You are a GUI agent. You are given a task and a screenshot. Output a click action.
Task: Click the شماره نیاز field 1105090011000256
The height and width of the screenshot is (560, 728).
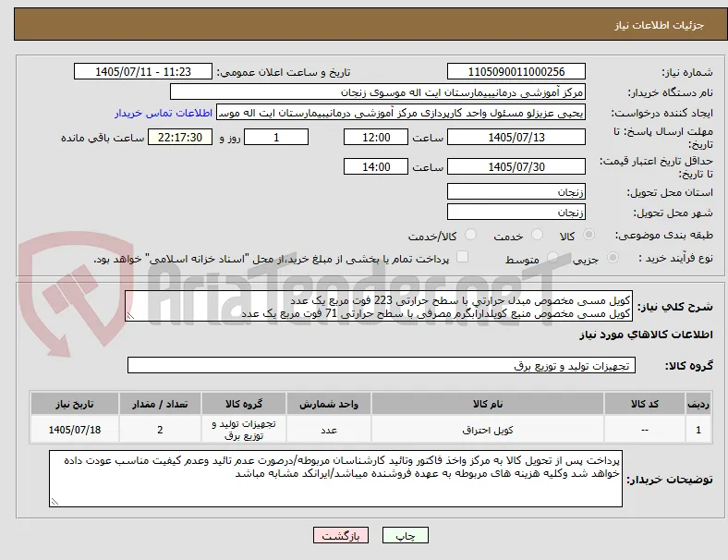[516, 72]
